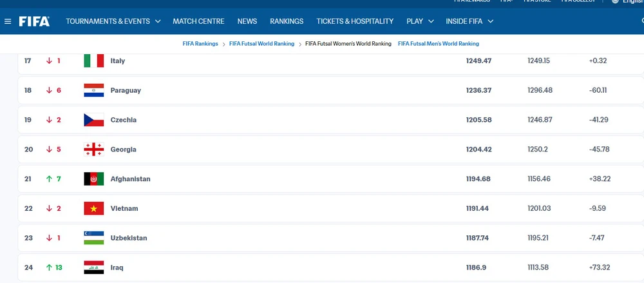644x283 pixels.
Task: Click Iraq's previous points 1113.58
Action: [x=538, y=268]
